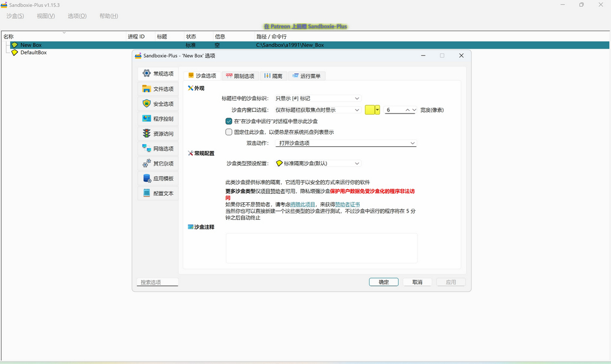Switch to the 隔离 tab
Image resolution: width=611 pixels, height=364 pixels.
[273, 76]
